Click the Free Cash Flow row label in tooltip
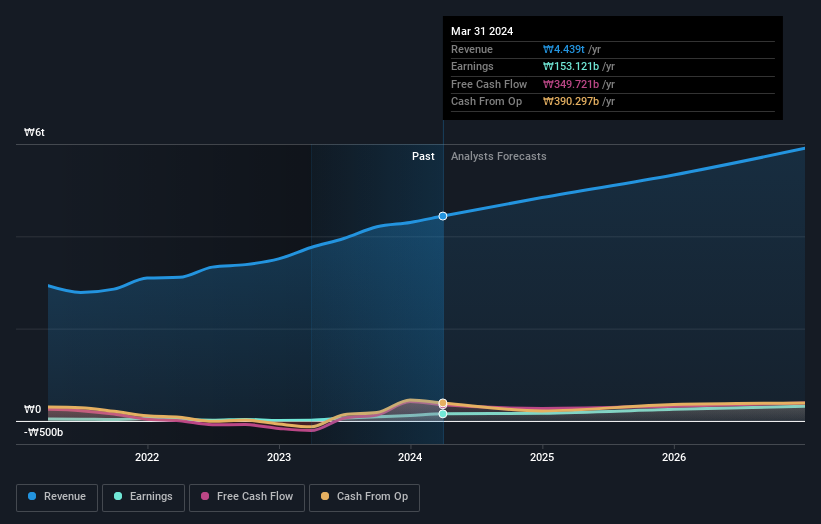Screen dimensions: 821x524 (489, 84)
